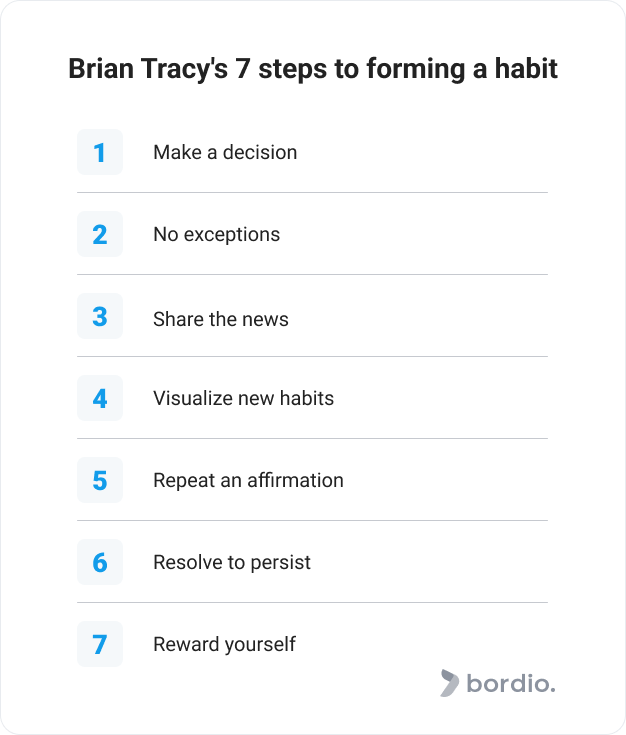Click divider line below "Make a decision"
This screenshot has width=626, height=735.
point(312,192)
